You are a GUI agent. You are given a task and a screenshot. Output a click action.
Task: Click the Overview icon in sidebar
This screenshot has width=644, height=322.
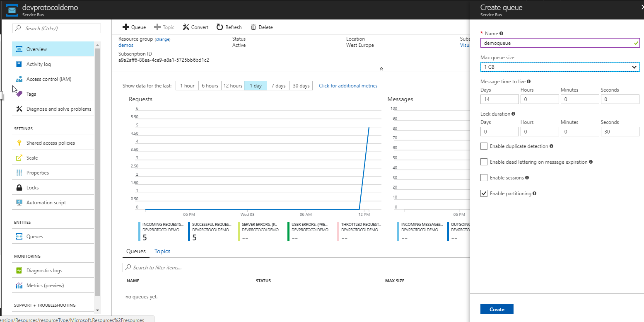click(x=19, y=49)
